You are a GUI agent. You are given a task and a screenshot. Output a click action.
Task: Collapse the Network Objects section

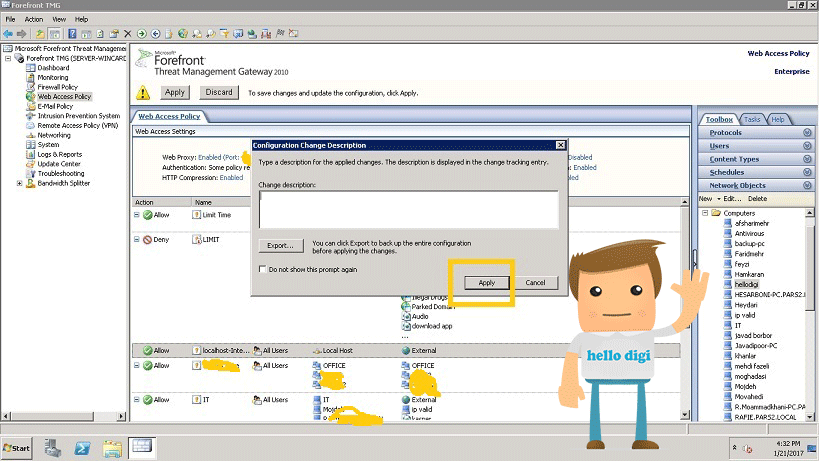click(807, 185)
